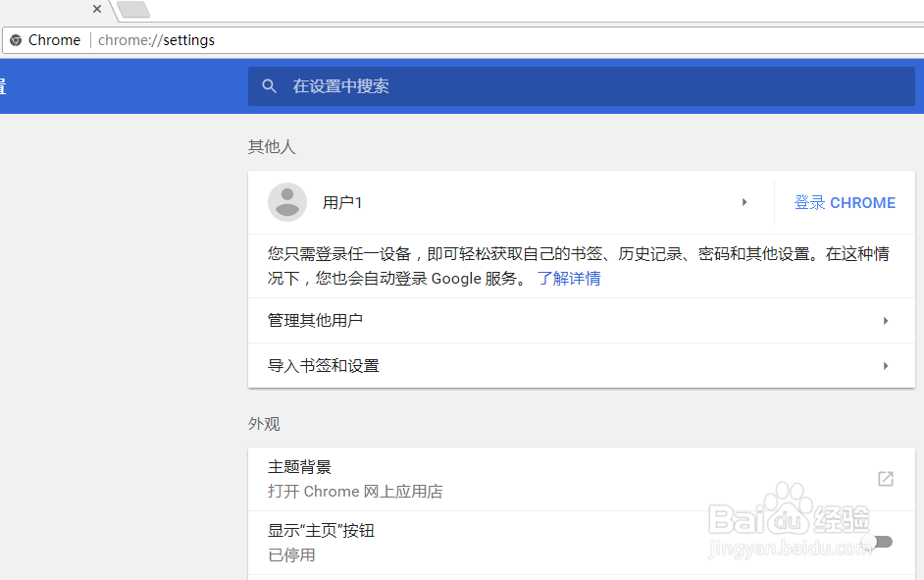Click the Chrome site info icon in address bar

click(16, 40)
